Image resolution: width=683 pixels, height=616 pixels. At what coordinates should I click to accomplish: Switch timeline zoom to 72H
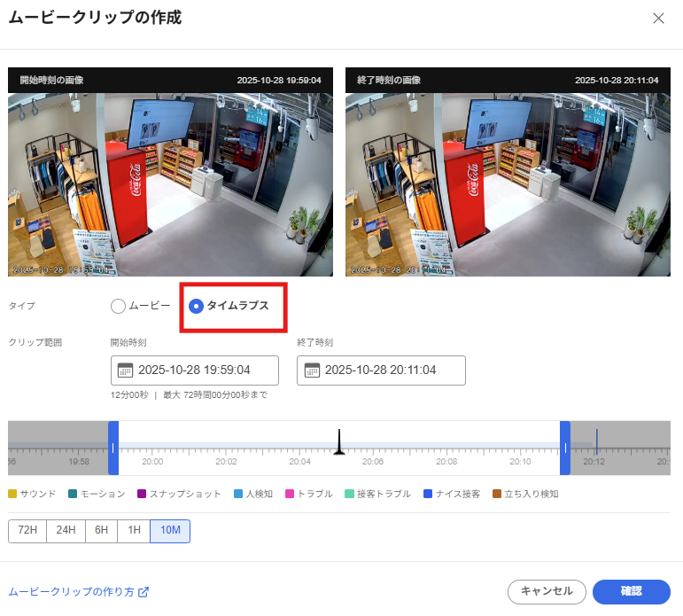(27, 531)
